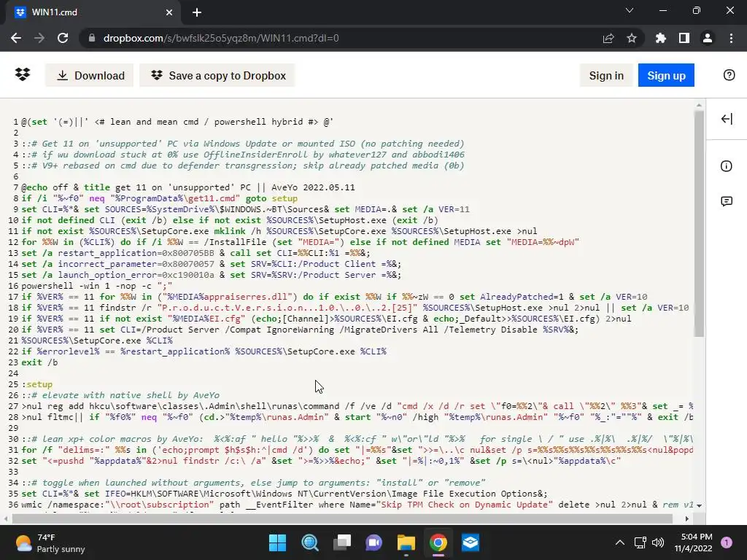Image resolution: width=747 pixels, height=560 pixels.
Task: View site info via the padlock icon
Action: (92, 38)
